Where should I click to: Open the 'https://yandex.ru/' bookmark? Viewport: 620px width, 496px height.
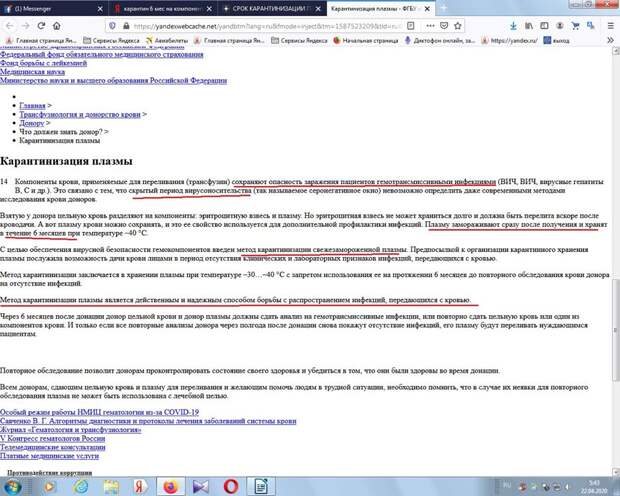[509, 40]
